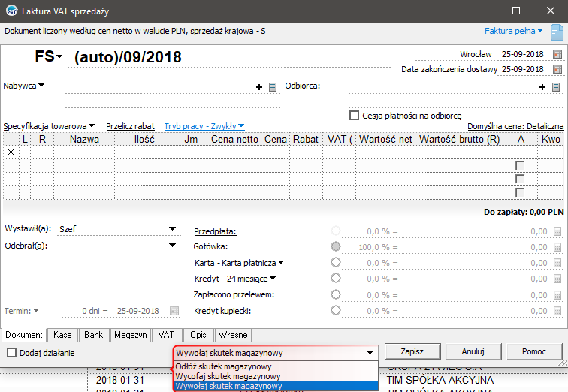Open the Wystawił(a) Szef dropdown
568x392 pixels.
[x=173, y=229]
